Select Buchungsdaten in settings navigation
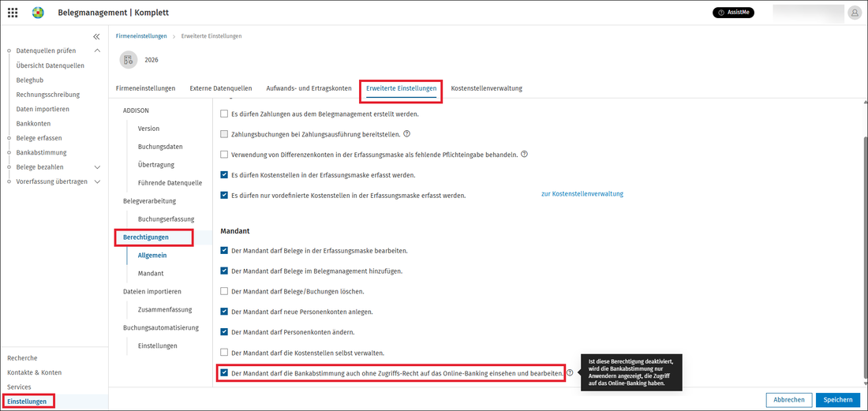This screenshot has width=868, height=411. tap(160, 147)
